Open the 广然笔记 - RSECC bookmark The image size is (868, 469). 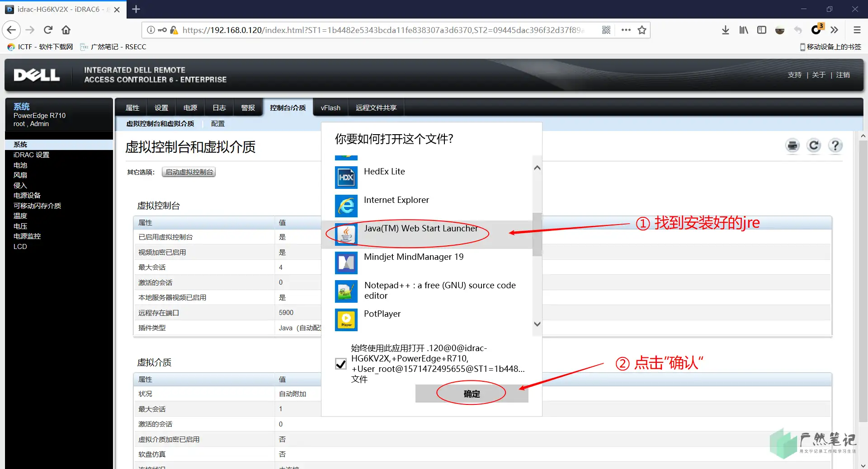(113, 47)
